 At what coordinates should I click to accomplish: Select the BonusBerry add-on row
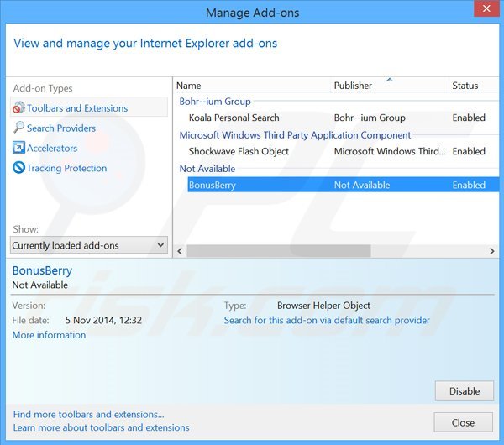tap(344, 185)
